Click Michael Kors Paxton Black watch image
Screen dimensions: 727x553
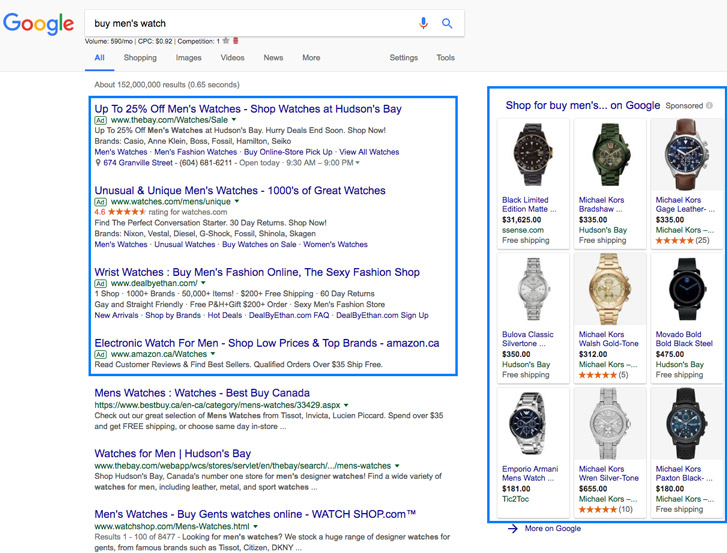click(x=687, y=423)
